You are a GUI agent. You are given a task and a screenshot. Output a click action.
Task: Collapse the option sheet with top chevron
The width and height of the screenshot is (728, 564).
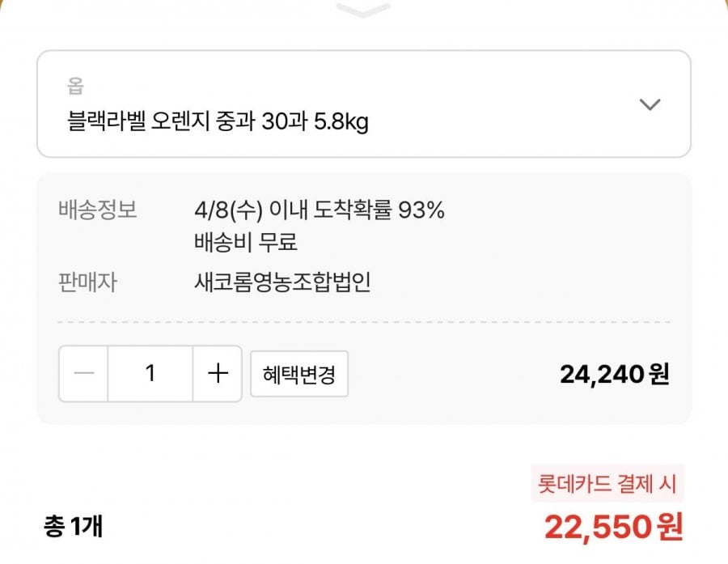pyautogui.click(x=363, y=11)
